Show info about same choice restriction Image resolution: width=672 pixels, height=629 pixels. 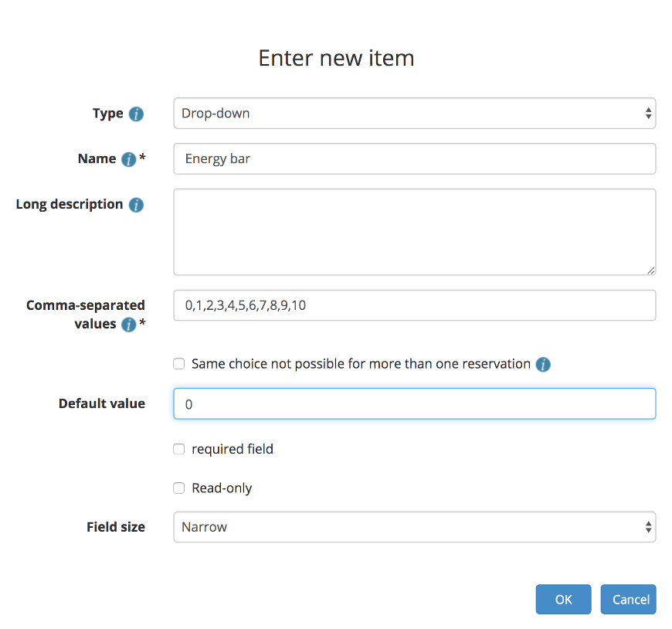(543, 364)
